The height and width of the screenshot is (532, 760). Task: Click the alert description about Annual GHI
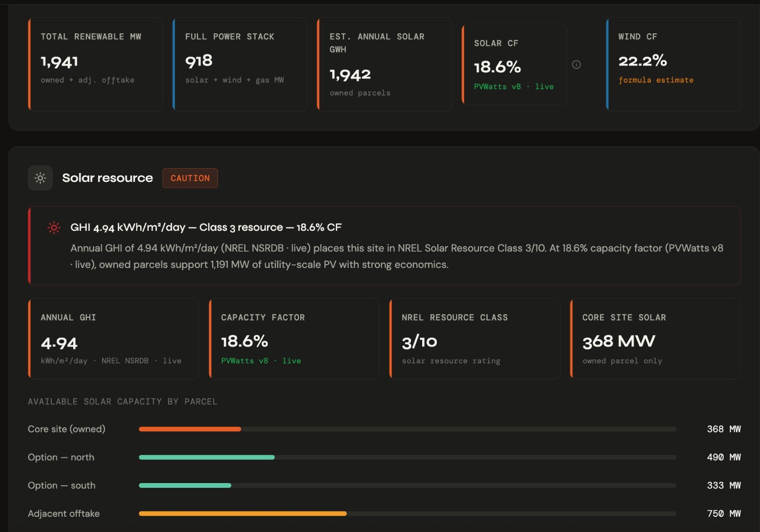[397, 256]
